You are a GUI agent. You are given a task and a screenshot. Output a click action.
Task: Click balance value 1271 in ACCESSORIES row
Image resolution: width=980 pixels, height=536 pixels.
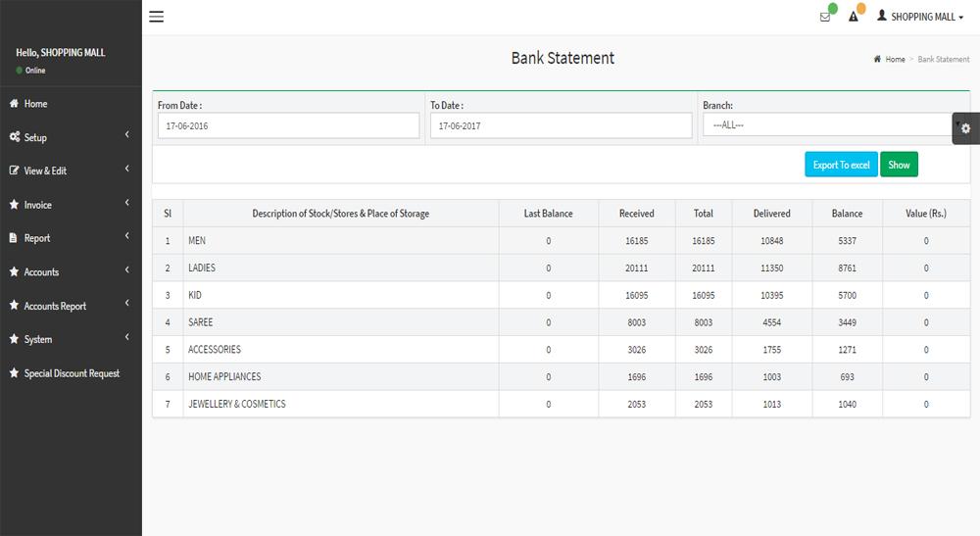coord(847,350)
